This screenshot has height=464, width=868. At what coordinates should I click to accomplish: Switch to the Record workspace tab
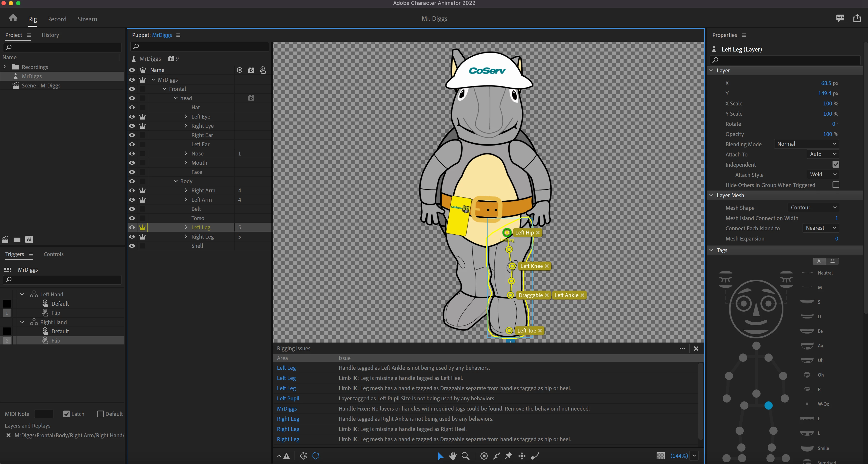point(57,19)
